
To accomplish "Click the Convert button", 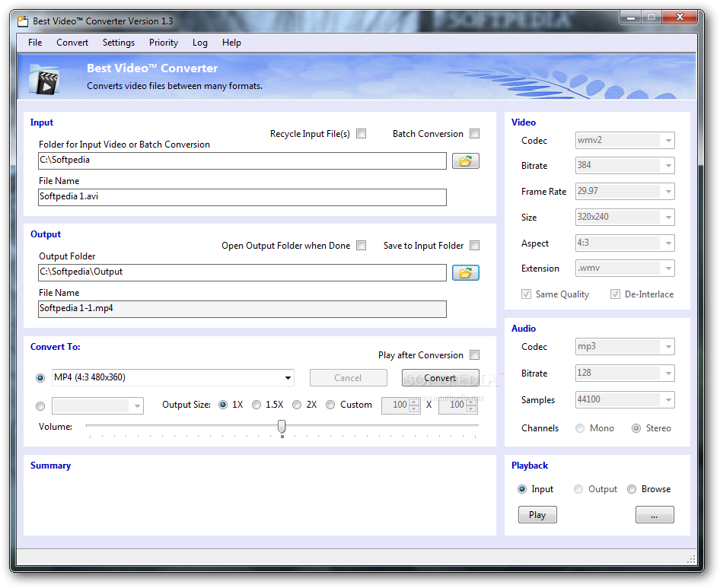I will point(440,378).
